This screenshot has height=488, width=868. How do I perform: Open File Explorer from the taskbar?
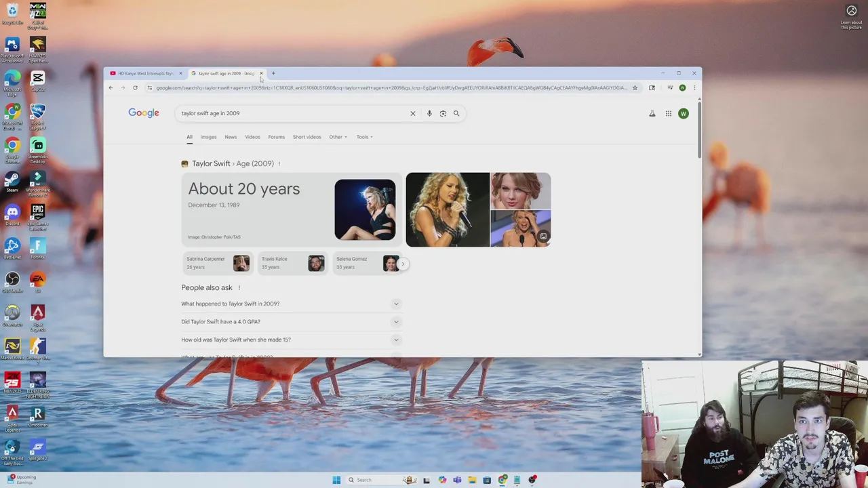click(472, 480)
